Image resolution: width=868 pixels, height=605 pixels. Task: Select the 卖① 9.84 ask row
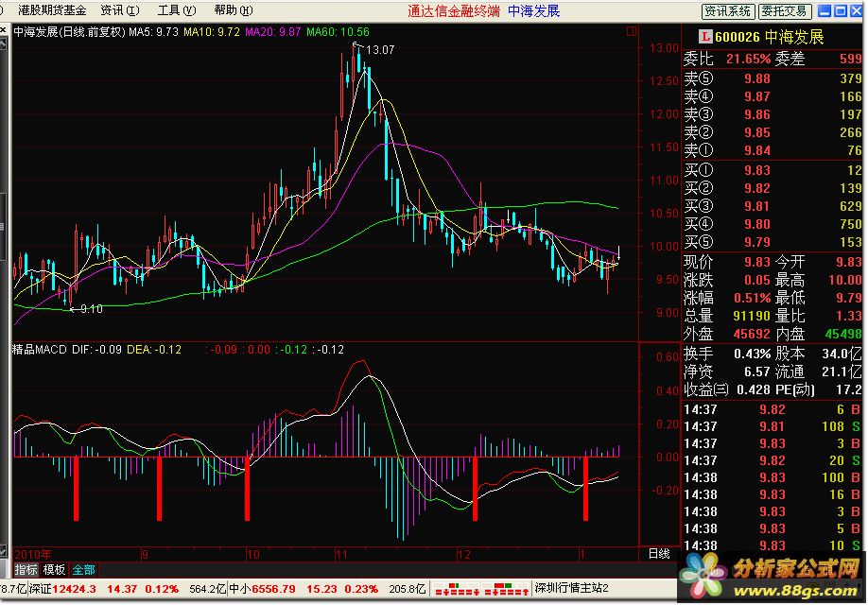(x=773, y=150)
